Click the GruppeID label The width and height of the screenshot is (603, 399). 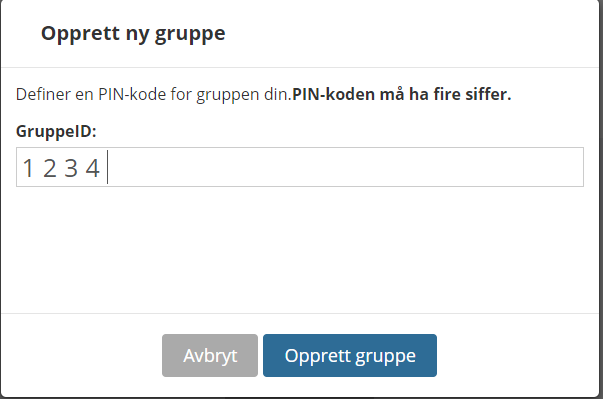tap(56, 131)
